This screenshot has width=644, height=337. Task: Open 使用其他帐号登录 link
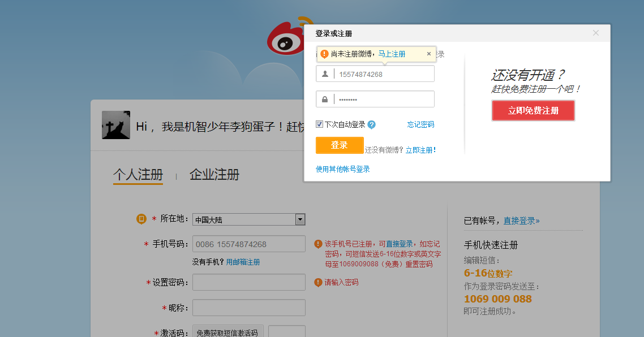(x=342, y=169)
